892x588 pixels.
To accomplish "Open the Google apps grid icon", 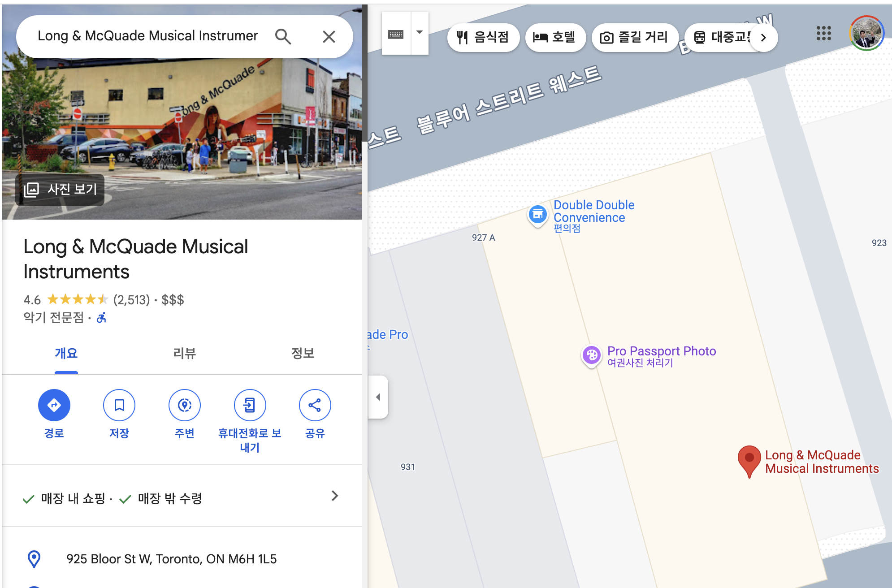I will coord(823,33).
